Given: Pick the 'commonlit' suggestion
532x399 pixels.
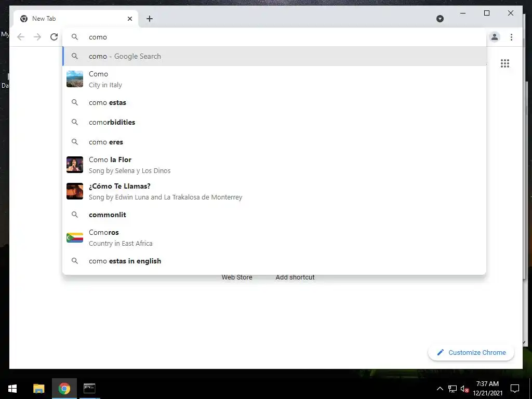Looking at the screenshot, I should coord(275,215).
